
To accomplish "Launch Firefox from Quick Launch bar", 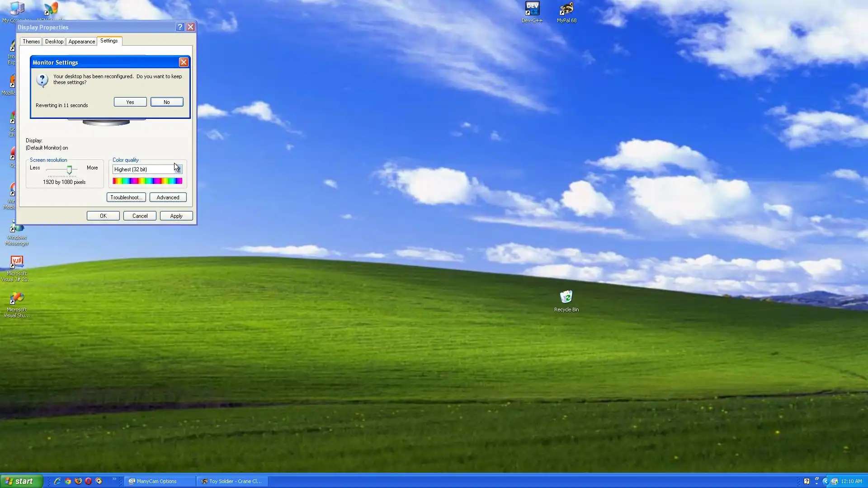I will pos(78,481).
